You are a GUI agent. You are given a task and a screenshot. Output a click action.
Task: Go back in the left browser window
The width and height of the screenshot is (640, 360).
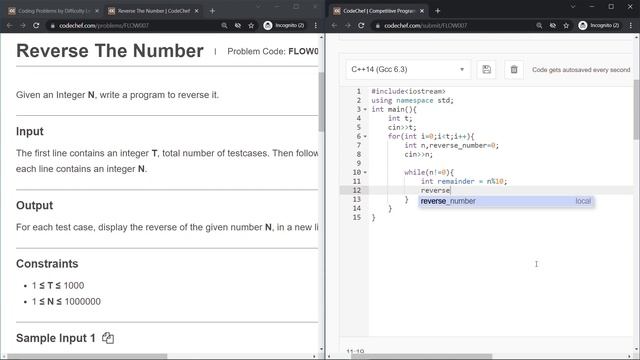[x=9, y=25]
